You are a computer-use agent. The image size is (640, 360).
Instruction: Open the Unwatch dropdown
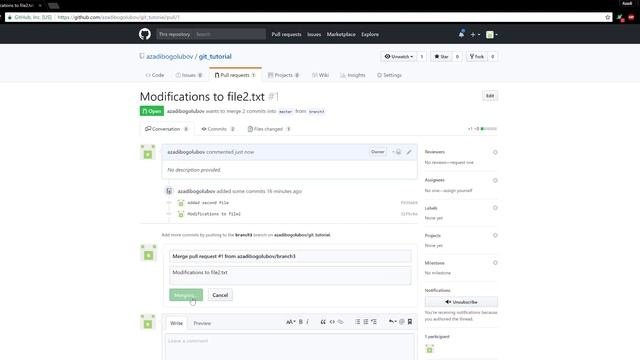[x=399, y=57]
